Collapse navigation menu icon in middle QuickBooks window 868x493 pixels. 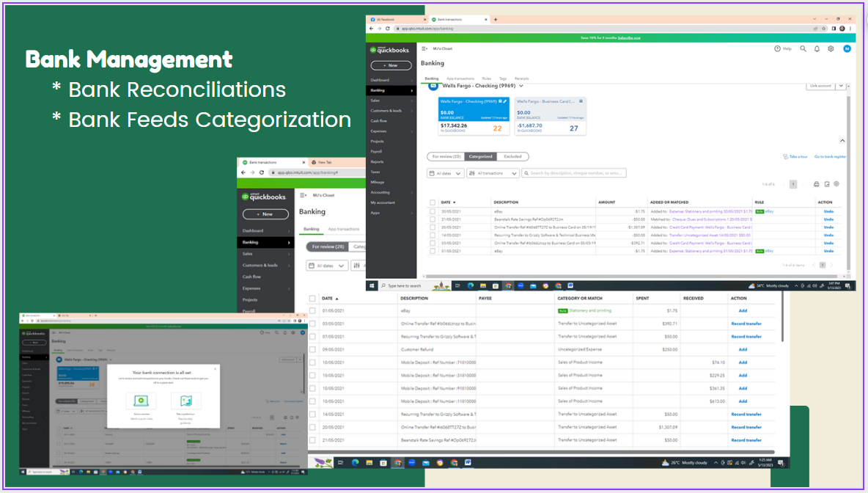click(x=303, y=195)
